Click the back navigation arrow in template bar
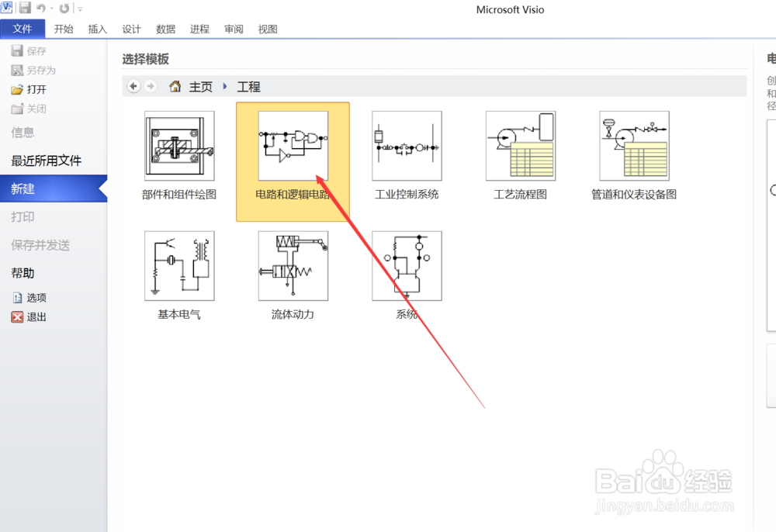Image resolution: width=776 pixels, height=532 pixels. (x=133, y=86)
